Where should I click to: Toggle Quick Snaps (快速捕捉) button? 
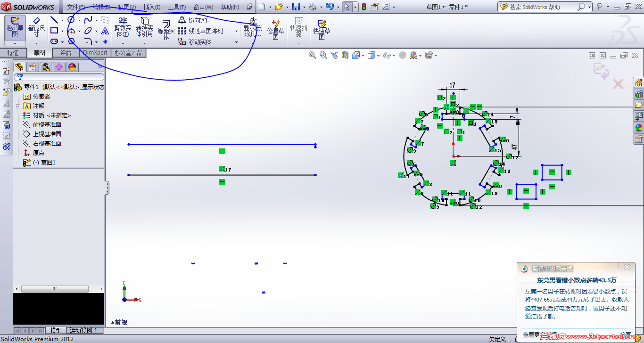[x=298, y=27]
